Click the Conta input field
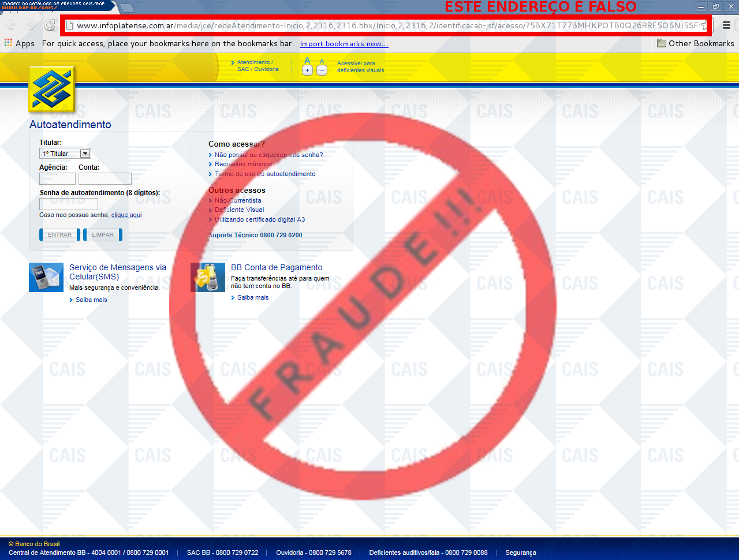739x560 pixels. (105, 179)
